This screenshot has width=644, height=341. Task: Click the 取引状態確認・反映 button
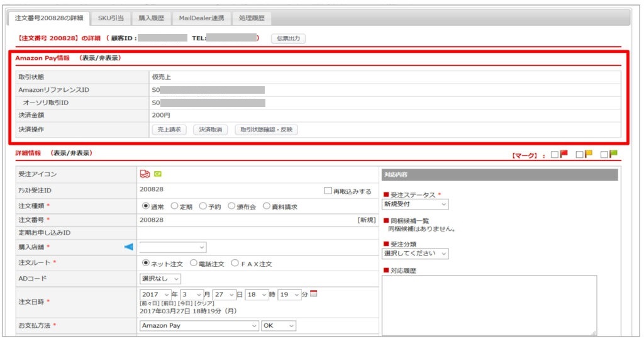pyautogui.click(x=266, y=130)
